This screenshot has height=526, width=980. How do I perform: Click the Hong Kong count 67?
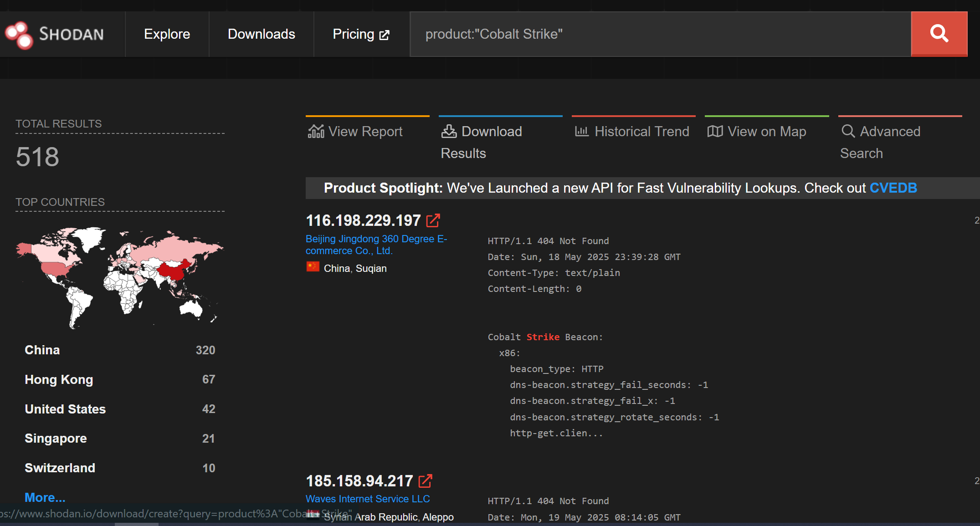click(209, 379)
